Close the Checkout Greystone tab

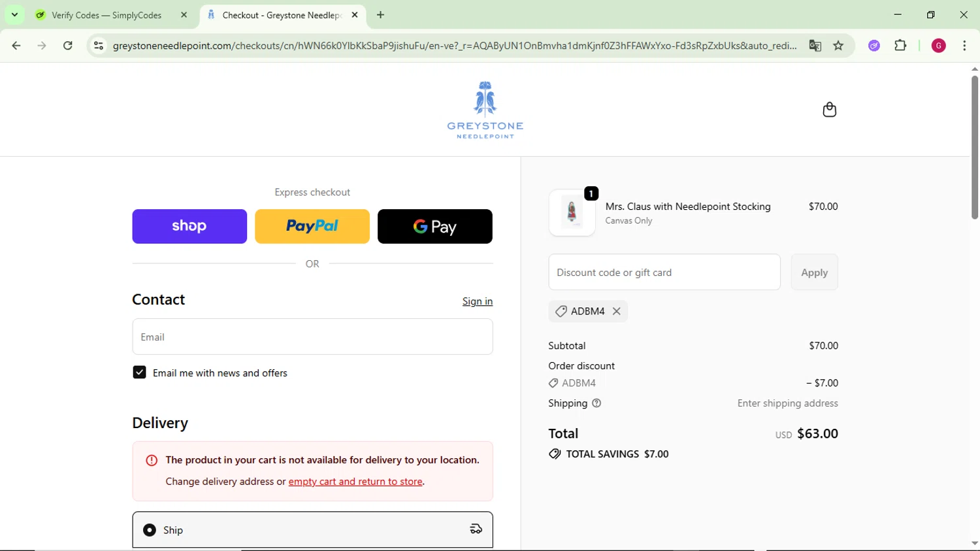pyautogui.click(x=355, y=15)
